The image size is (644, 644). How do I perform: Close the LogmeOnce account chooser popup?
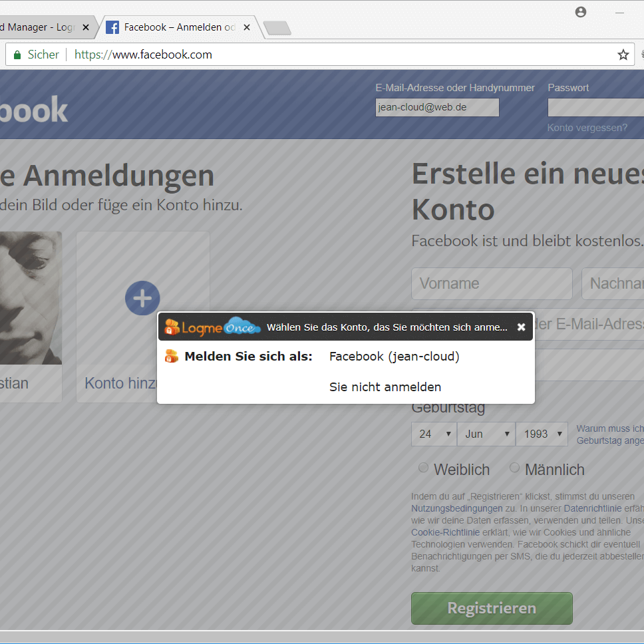[521, 327]
